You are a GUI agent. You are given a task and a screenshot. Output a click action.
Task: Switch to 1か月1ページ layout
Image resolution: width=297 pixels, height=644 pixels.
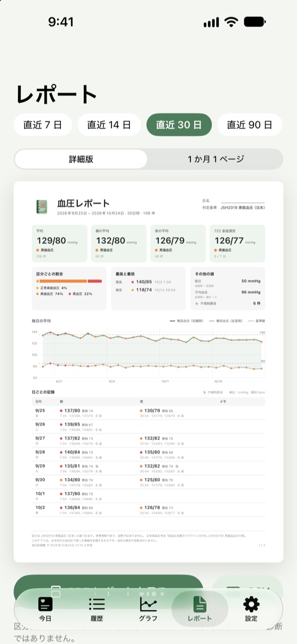215,159
